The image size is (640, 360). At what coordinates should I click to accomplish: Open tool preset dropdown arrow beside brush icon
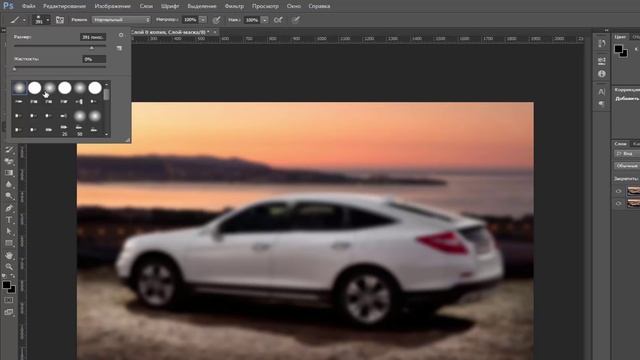point(24,20)
